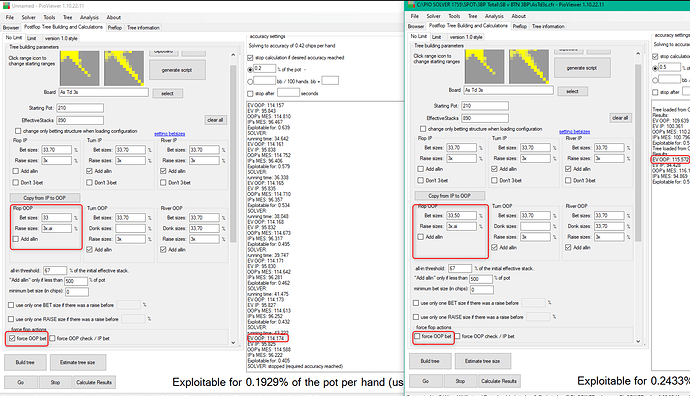The image size is (690, 396).
Task: Click Copy from IP to OOP in Unnamed window
Action: [x=45, y=198]
